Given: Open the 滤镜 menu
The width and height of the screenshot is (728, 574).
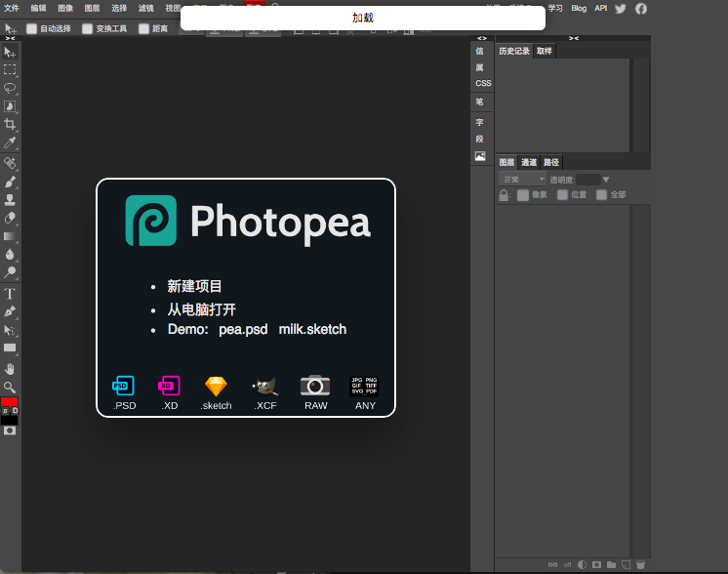Looking at the screenshot, I should pyautogui.click(x=145, y=8).
